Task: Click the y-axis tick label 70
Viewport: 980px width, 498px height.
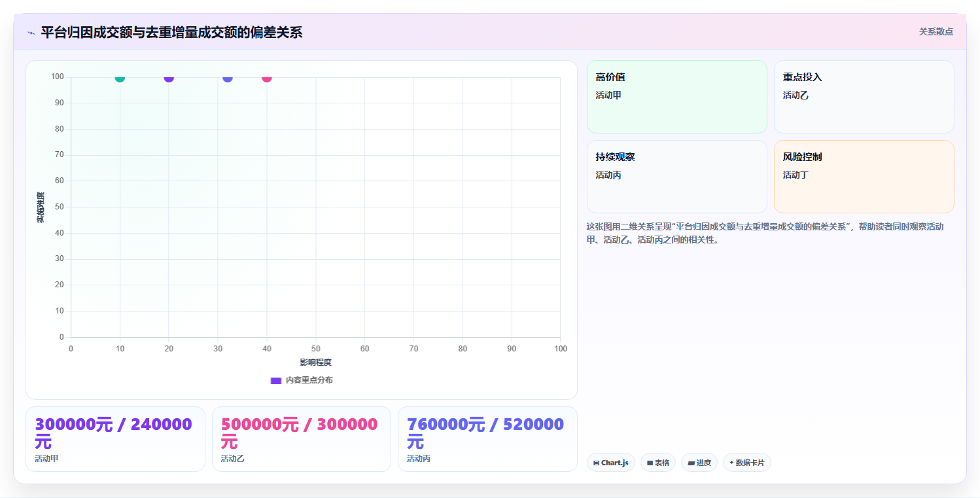Action: 60,155
